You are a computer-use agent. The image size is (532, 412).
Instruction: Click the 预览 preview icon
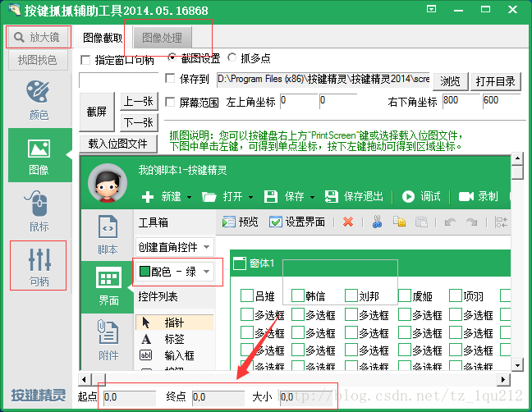[229, 222]
